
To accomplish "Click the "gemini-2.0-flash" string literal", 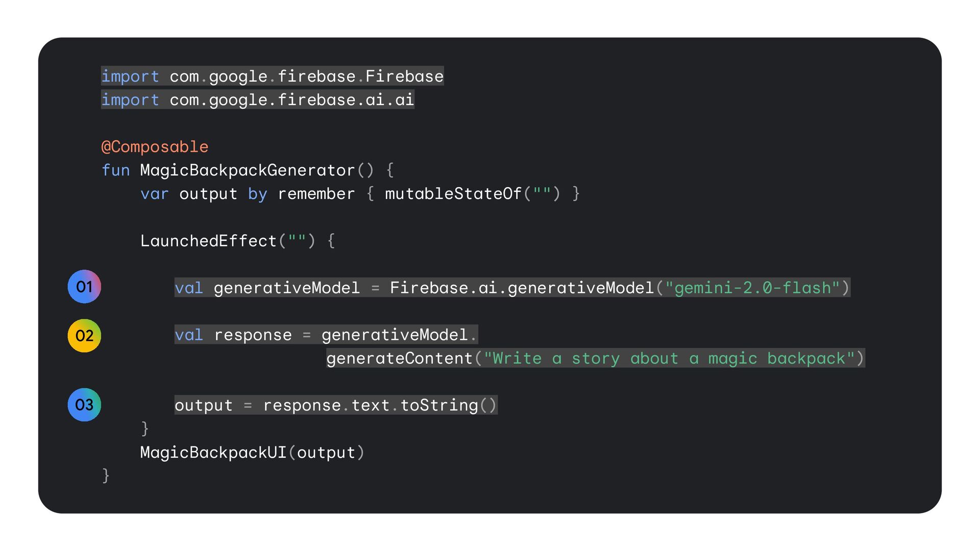I will click(752, 288).
